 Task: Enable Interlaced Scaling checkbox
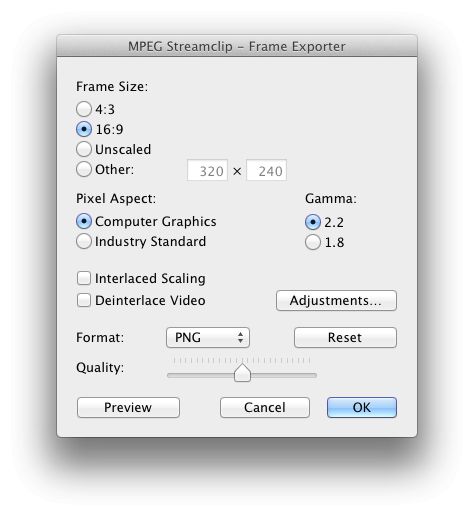pos(84,278)
